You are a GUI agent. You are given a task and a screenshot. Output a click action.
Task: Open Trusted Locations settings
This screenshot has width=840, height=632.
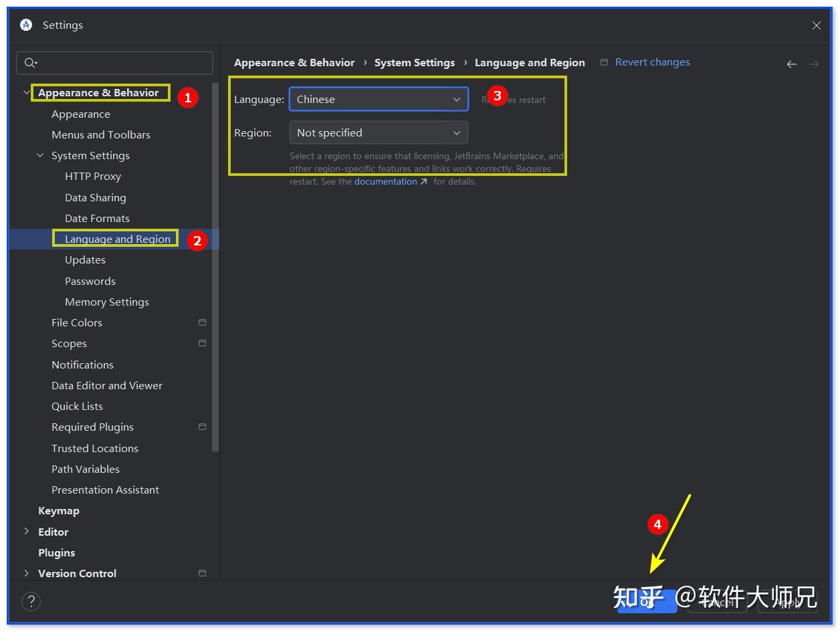pyautogui.click(x=95, y=449)
